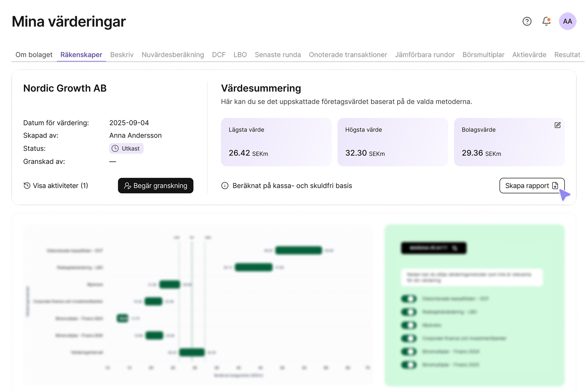
Task: Select the Lägsta värde summary card
Action: tap(276, 142)
